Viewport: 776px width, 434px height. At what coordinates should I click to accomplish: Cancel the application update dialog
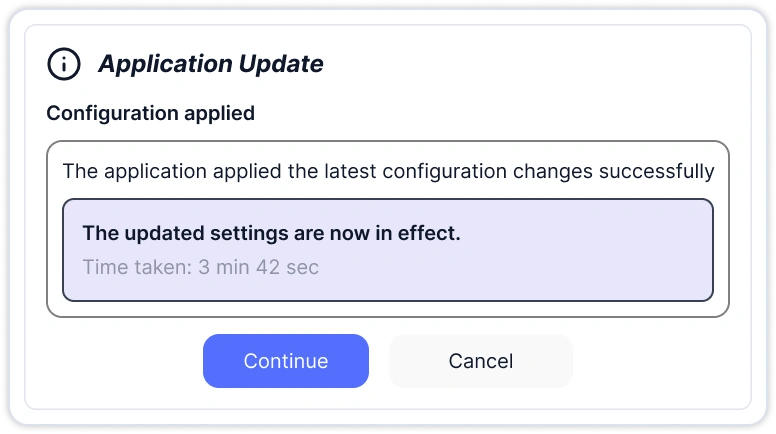pyautogui.click(x=480, y=361)
